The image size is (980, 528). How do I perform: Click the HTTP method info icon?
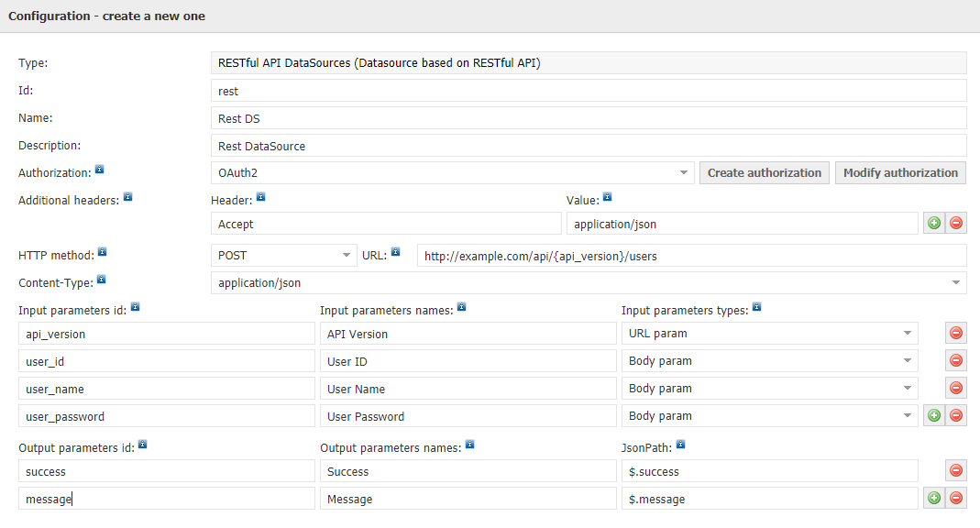click(103, 252)
